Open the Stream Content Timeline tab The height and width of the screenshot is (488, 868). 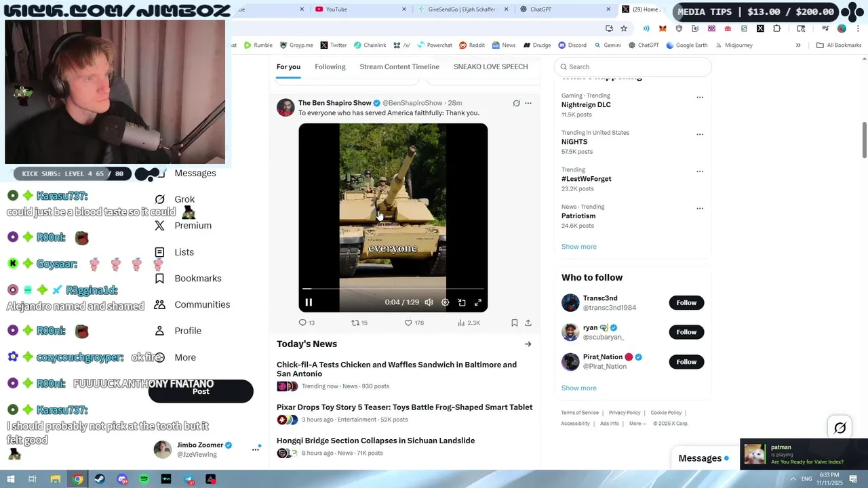click(399, 66)
